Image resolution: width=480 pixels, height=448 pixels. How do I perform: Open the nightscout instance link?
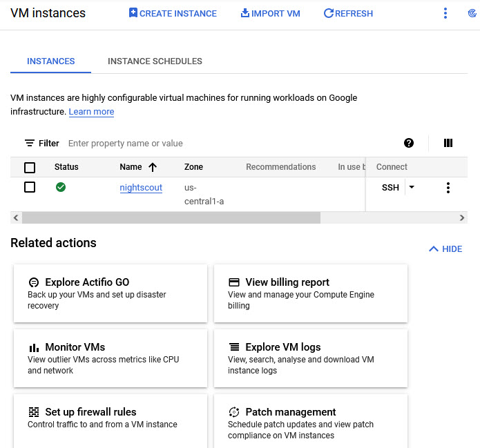(x=141, y=187)
